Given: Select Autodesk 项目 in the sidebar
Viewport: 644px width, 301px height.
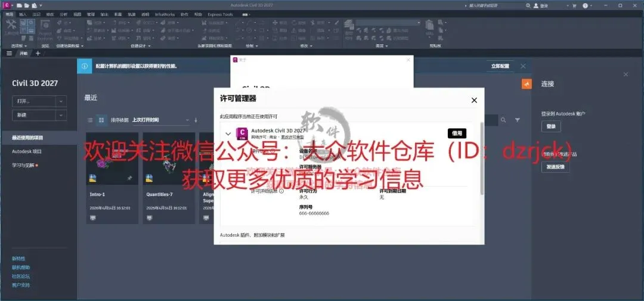Looking at the screenshot, I should pyautogui.click(x=27, y=151).
